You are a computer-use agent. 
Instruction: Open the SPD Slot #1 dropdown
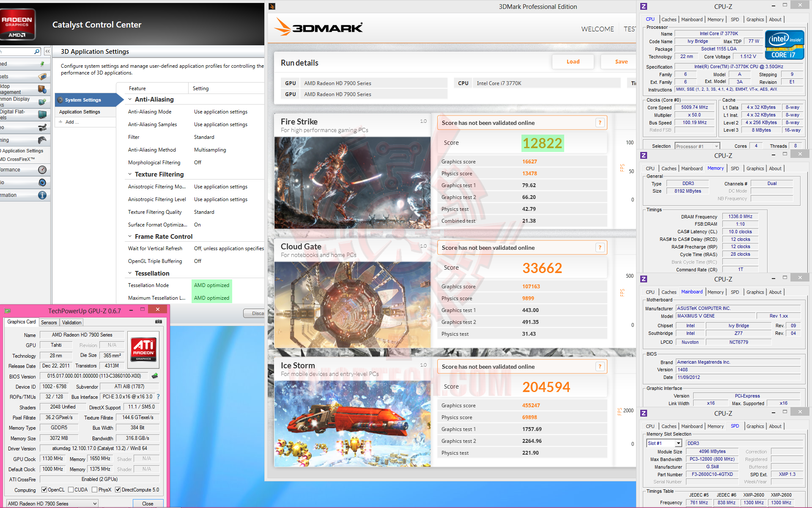point(678,443)
